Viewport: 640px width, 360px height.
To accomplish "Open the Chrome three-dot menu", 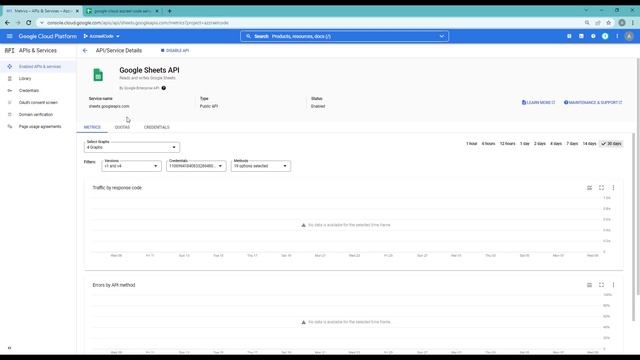I will [633, 23].
